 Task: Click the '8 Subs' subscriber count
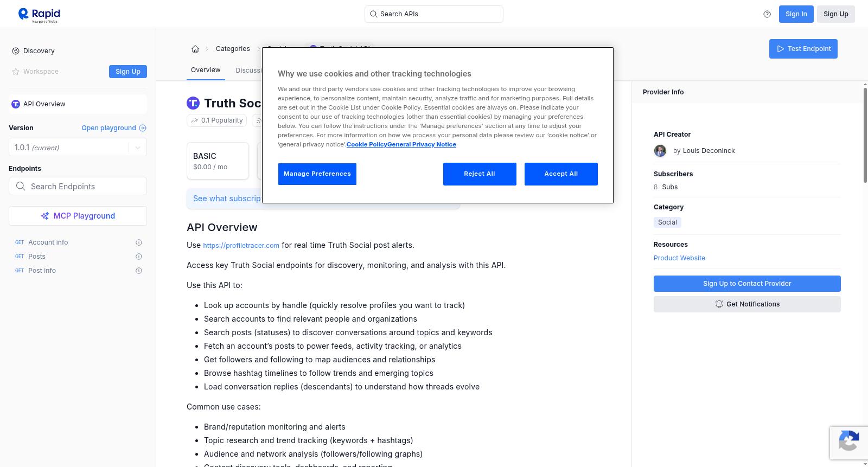(666, 187)
